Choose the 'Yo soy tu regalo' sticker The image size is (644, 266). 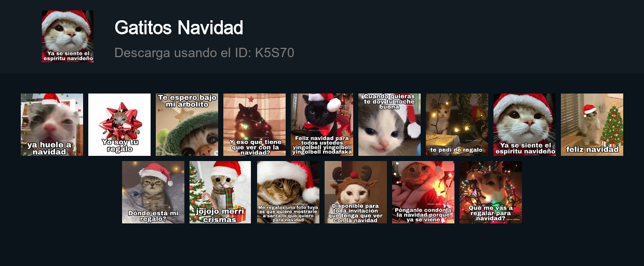(x=119, y=125)
